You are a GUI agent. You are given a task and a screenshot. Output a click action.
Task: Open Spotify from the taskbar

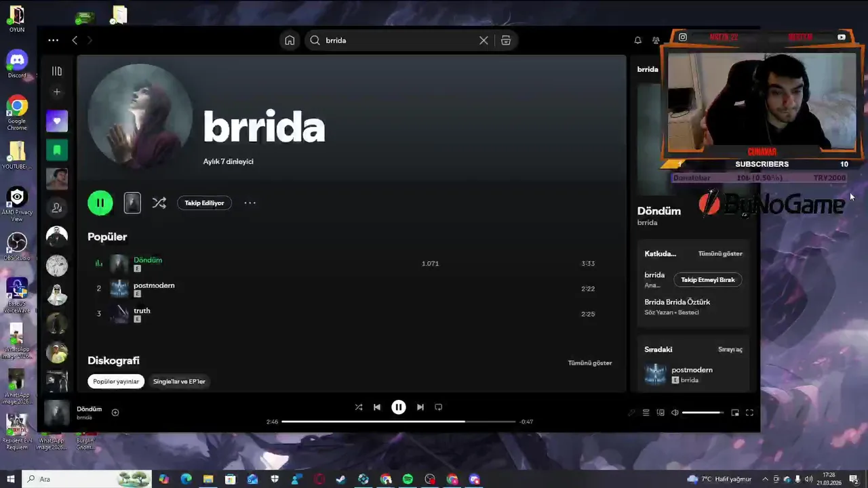click(x=408, y=479)
